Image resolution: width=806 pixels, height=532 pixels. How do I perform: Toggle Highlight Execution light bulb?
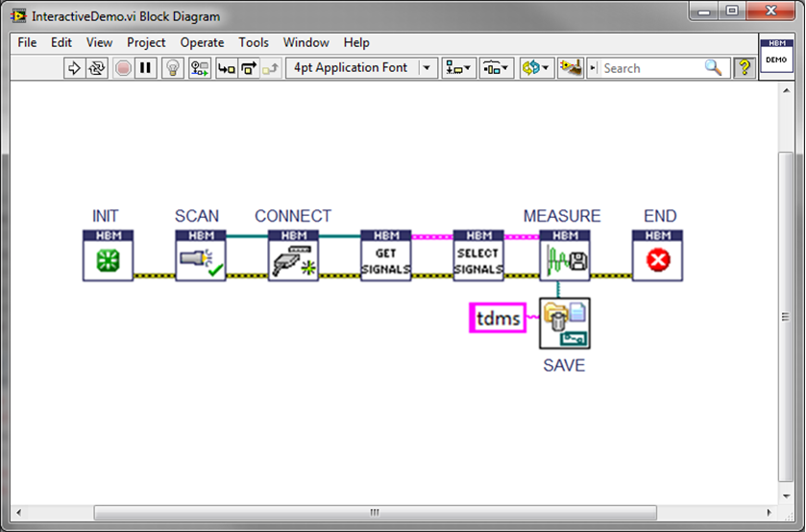172,68
